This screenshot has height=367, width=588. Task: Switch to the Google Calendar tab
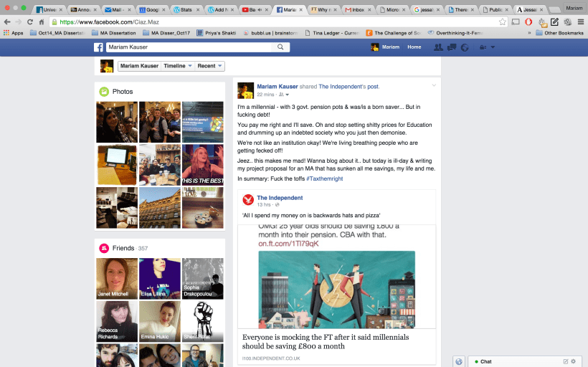[151, 10]
